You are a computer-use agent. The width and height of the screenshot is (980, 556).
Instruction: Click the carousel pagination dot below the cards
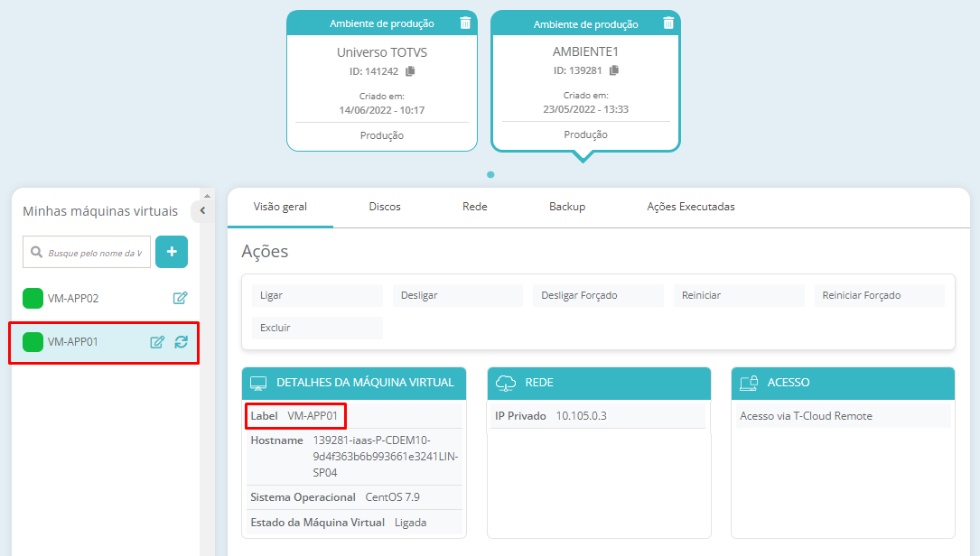(x=490, y=175)
